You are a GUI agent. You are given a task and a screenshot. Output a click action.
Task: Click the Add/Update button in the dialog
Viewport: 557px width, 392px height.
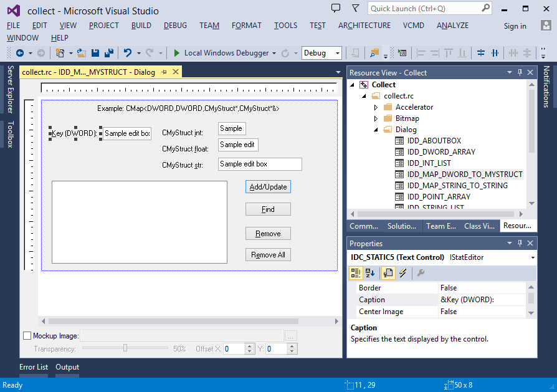[268, 186]
